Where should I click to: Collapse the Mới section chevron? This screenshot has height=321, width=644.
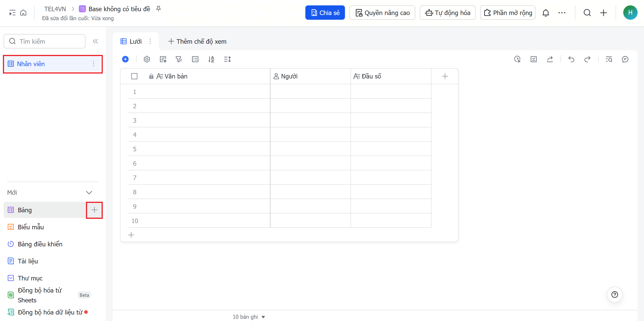pyautogui.click(x=89, y=193)
